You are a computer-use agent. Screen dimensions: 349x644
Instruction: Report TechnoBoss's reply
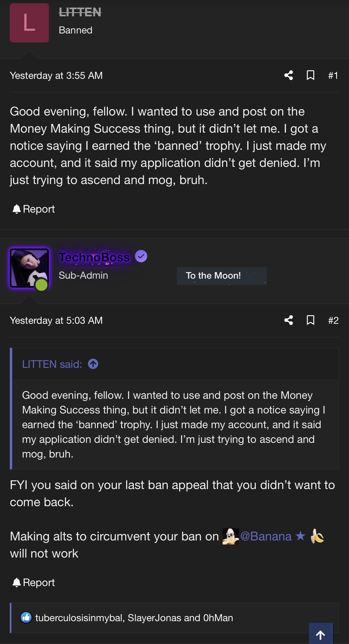pyautogui.click(x=34, y=582)
